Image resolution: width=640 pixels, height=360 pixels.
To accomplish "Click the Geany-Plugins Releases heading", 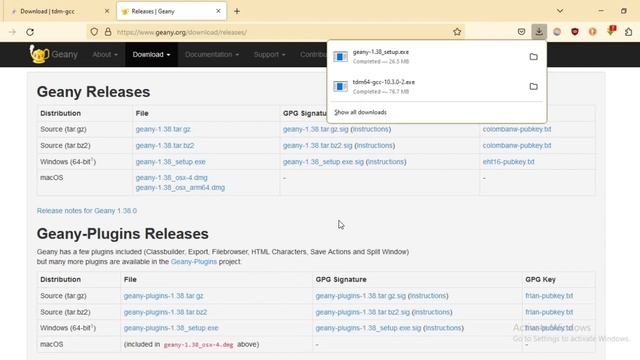I will tap(122, 234).
